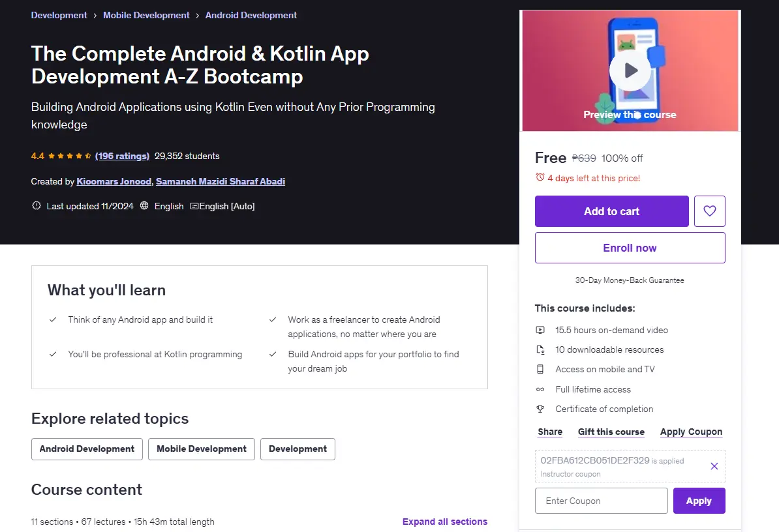
Task: Expand all sections of course content
Action: (x=445, y=522)
